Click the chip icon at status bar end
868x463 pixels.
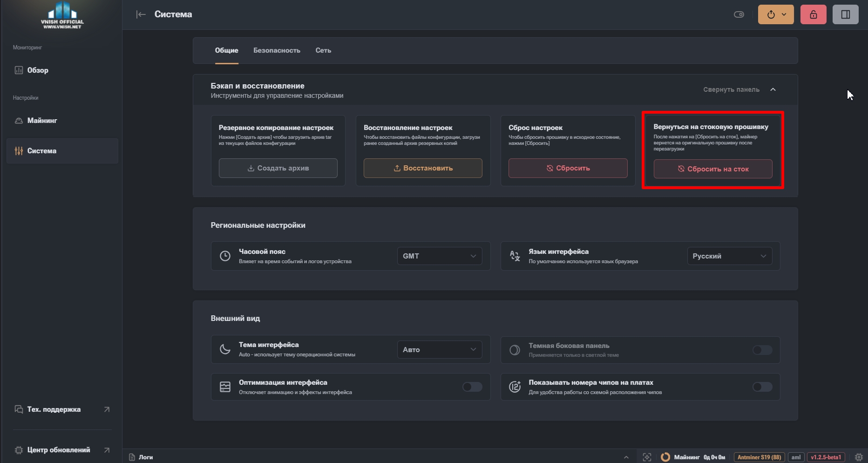tap(859, 457)
